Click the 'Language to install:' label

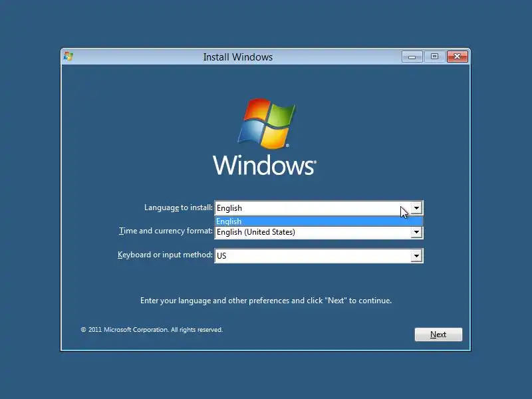(178, 207)
